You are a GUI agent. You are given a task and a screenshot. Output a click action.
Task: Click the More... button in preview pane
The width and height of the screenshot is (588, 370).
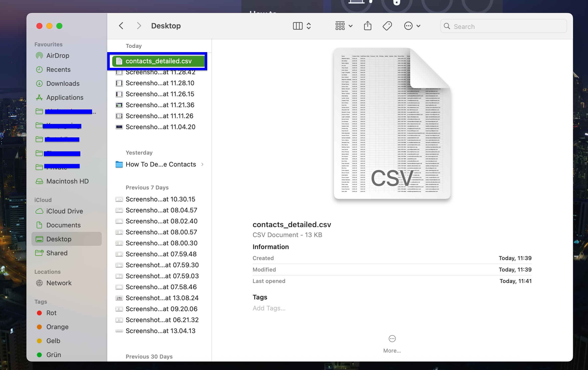pos(392,344)
